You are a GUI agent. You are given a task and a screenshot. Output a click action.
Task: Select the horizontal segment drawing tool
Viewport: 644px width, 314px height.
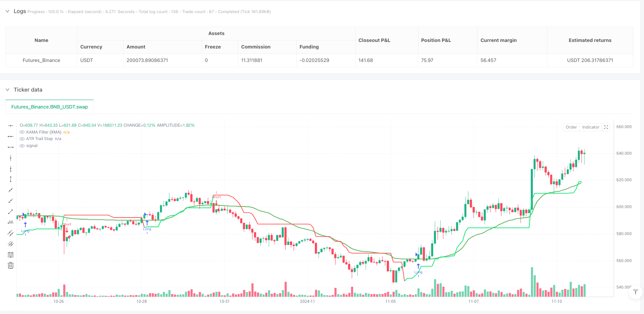click(x=11, y=147)
